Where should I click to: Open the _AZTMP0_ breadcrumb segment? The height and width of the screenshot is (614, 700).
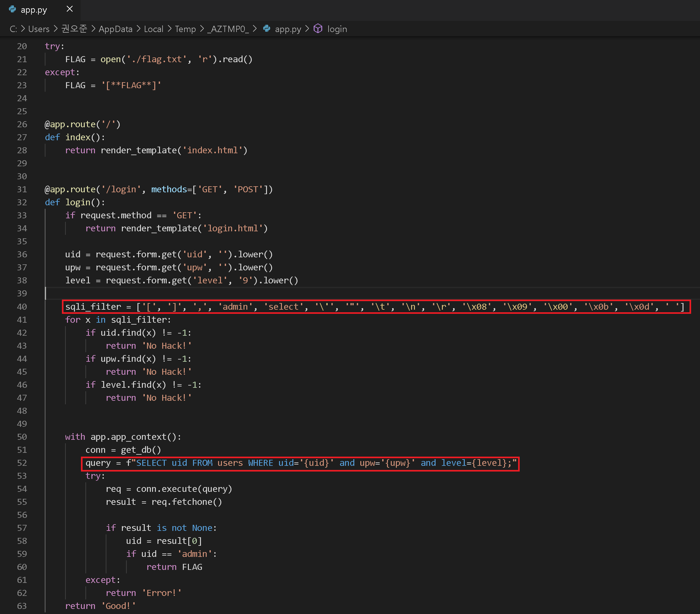click(x=228, y=29)
